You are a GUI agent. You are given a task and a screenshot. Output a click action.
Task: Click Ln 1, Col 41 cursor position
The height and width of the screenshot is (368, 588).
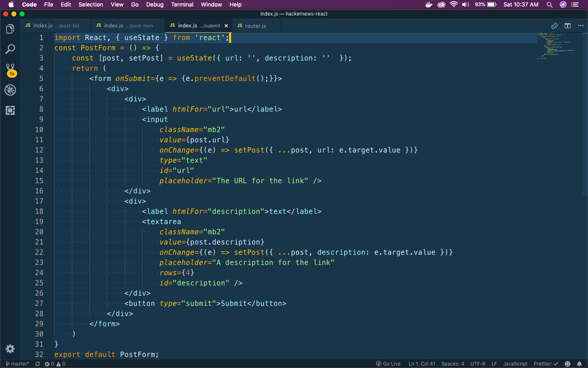(422, 364)
